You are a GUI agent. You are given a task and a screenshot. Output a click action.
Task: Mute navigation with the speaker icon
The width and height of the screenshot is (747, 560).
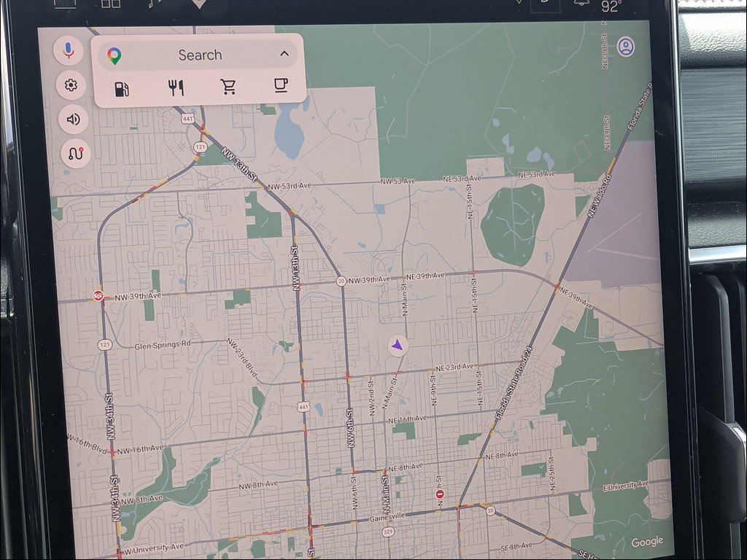pos(74,119)
